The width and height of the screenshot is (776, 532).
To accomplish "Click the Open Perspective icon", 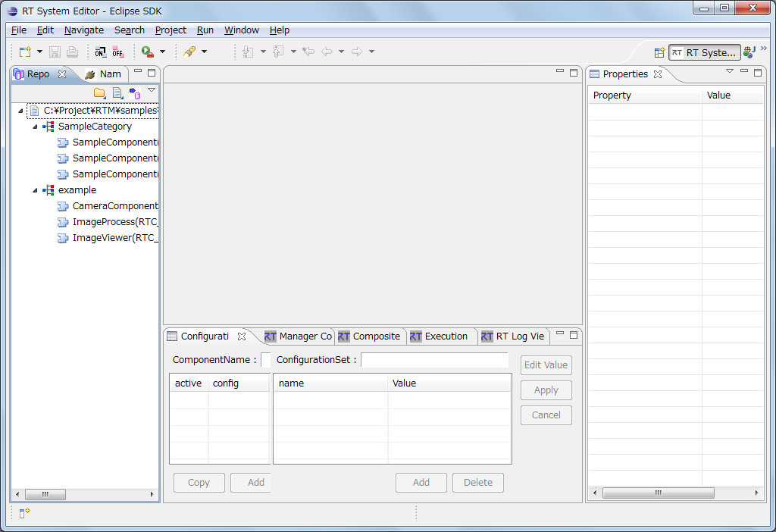I will (x=659, y=52).
